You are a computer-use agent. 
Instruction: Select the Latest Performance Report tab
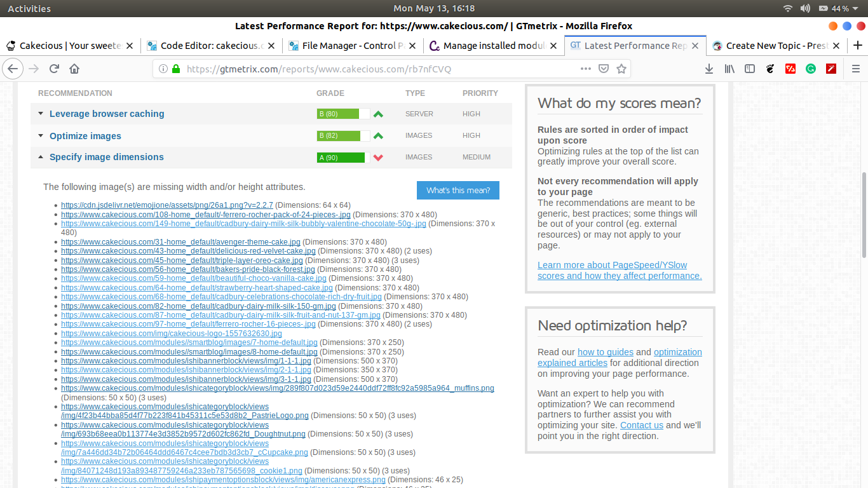(x=635, y=46)
